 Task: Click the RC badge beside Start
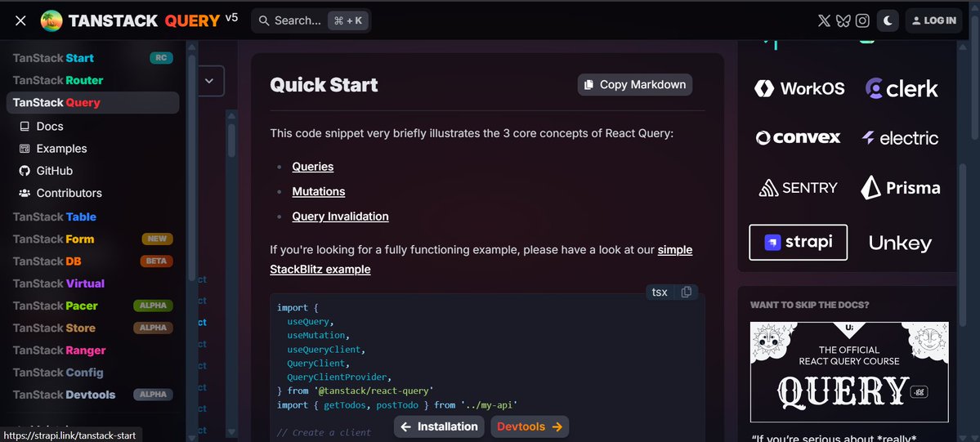point(161,58)
